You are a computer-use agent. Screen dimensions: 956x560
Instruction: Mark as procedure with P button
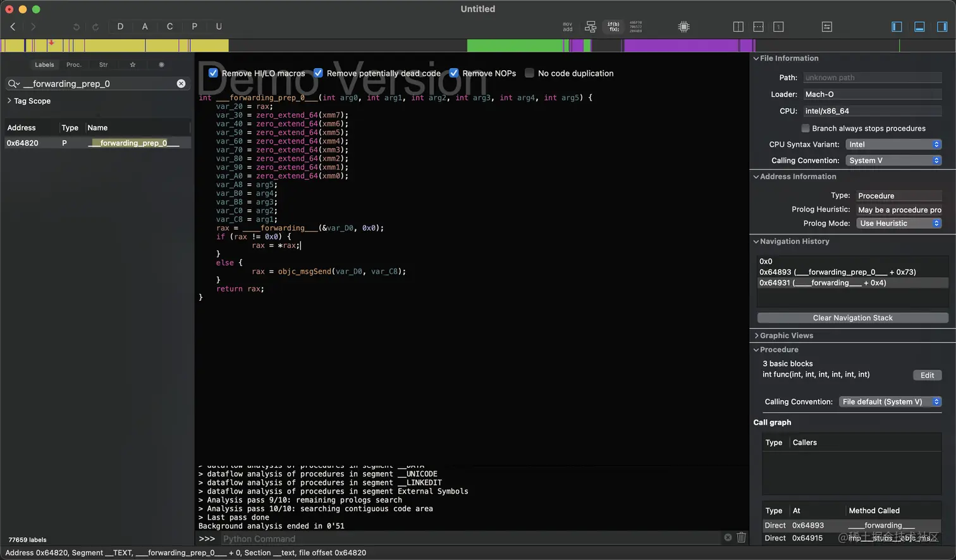[194, 27]
